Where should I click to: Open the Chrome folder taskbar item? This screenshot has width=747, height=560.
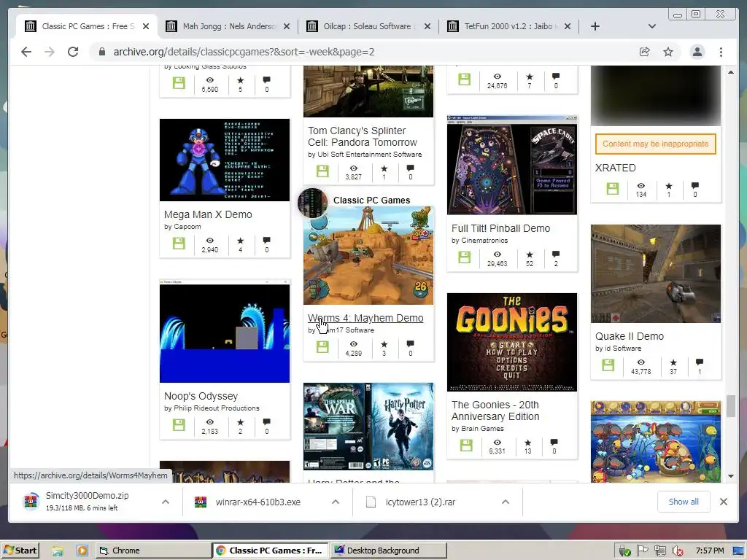(x=153, y=551)
